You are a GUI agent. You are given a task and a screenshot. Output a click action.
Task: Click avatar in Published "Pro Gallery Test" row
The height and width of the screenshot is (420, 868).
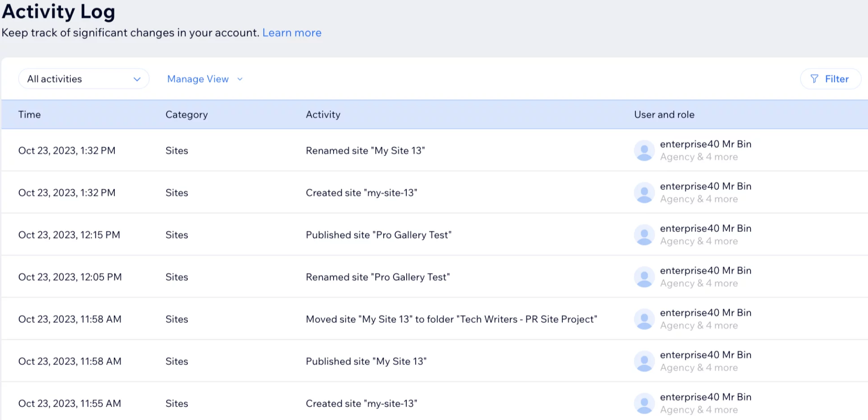point(644,235)
